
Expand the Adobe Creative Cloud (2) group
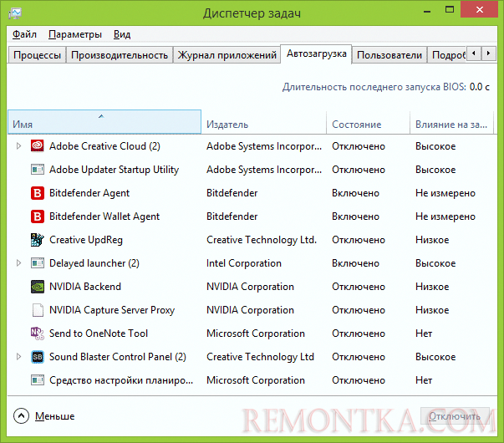pyautogui.click(x=18, y=146)
